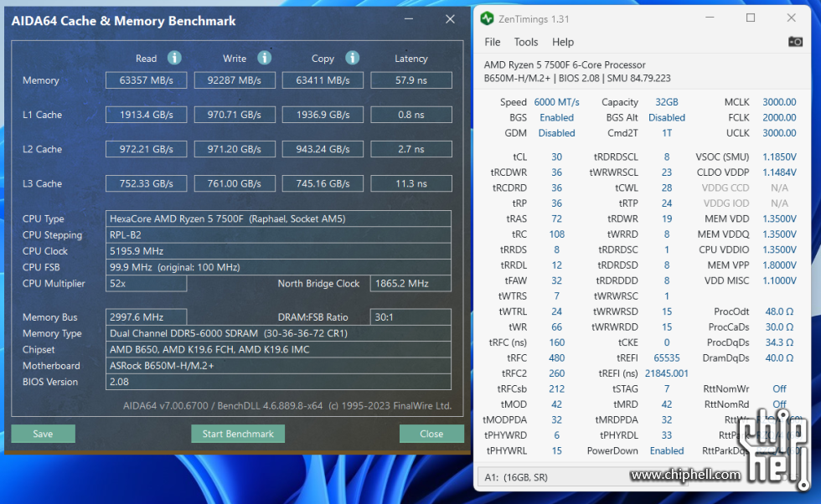Open the Help menu in ZenTimings
Viewport: 821px width, 504px height.
(x=563, y=42)
